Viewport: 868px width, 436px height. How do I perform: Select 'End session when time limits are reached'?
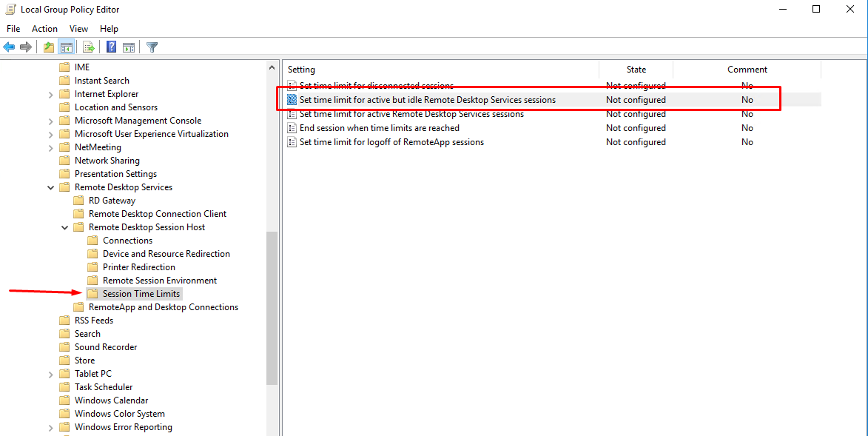(379, 128)
